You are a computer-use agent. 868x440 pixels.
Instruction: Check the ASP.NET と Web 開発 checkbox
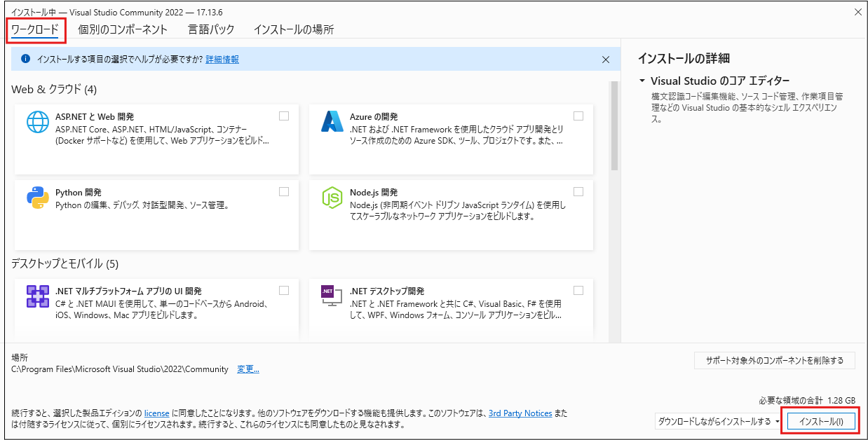(x=284, y=116)
